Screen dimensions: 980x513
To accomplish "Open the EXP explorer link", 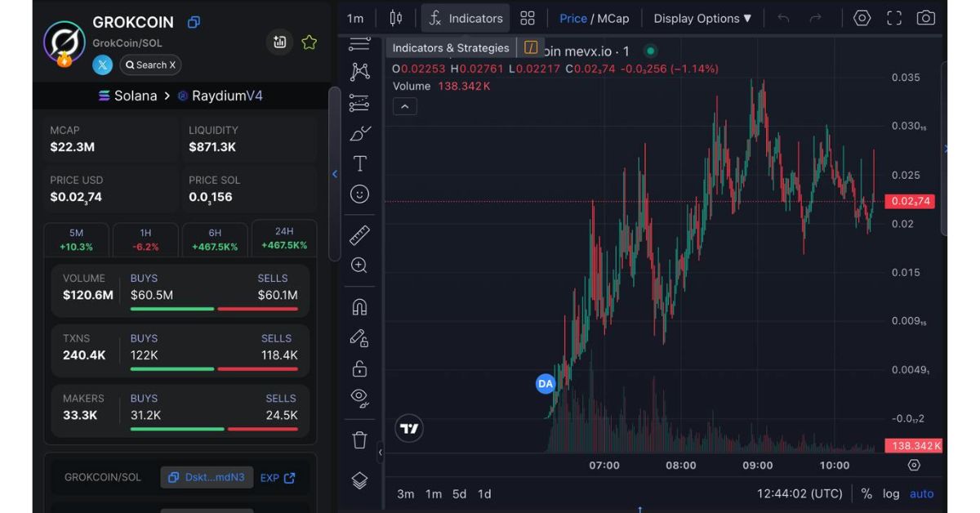I will 278,478.
